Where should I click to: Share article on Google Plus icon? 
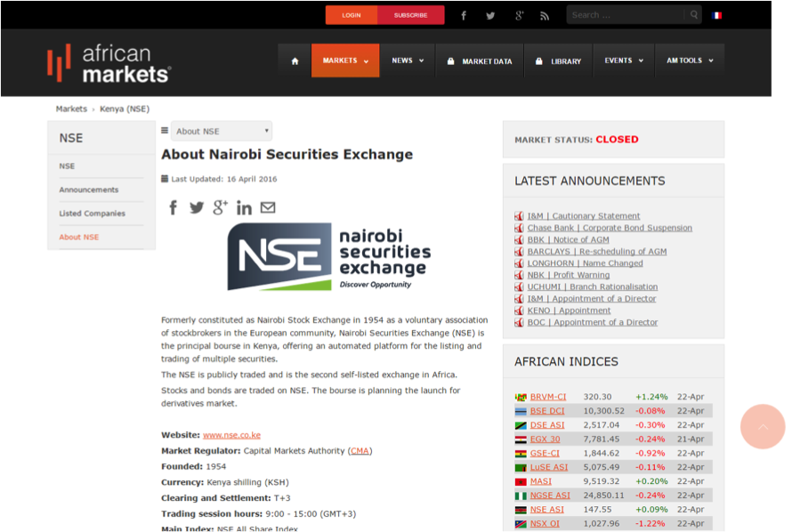[220, 207]
